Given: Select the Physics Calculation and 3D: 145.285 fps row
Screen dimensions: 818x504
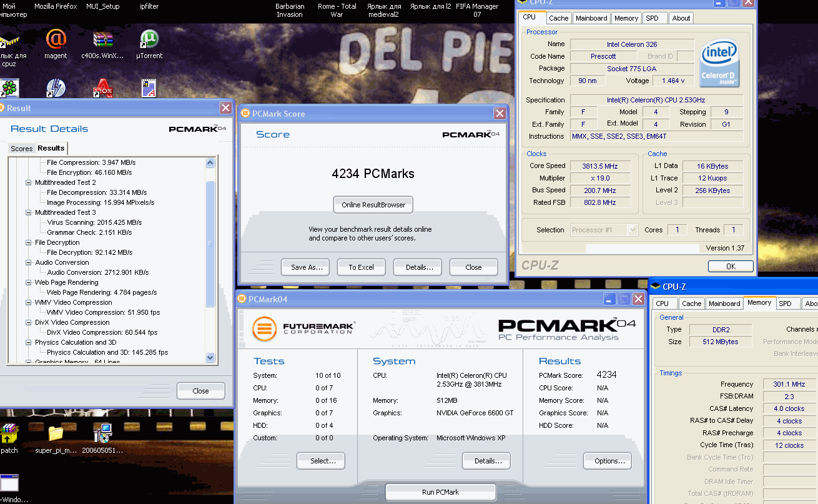Looking at the screenshot, I should pos(107,352).
